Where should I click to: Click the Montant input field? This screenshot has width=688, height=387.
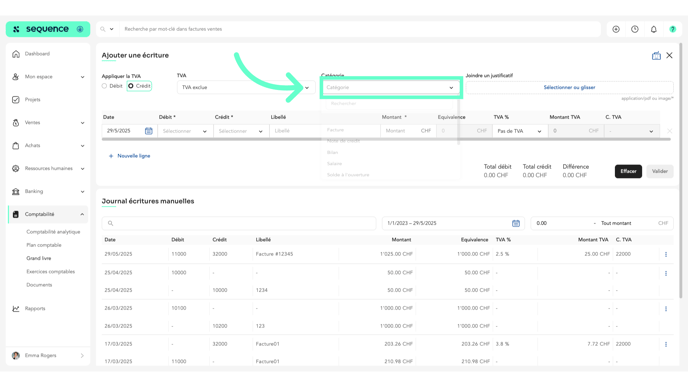point(408,131)
